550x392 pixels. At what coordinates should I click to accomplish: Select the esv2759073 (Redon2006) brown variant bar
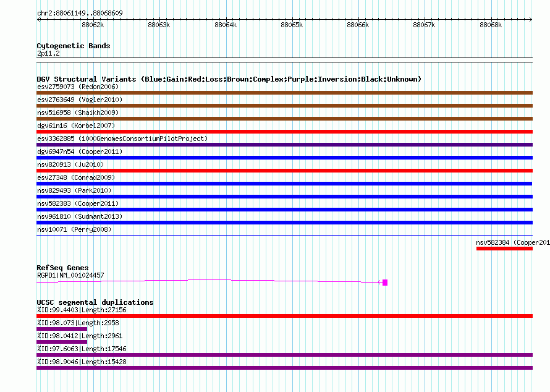click(284, 93)
